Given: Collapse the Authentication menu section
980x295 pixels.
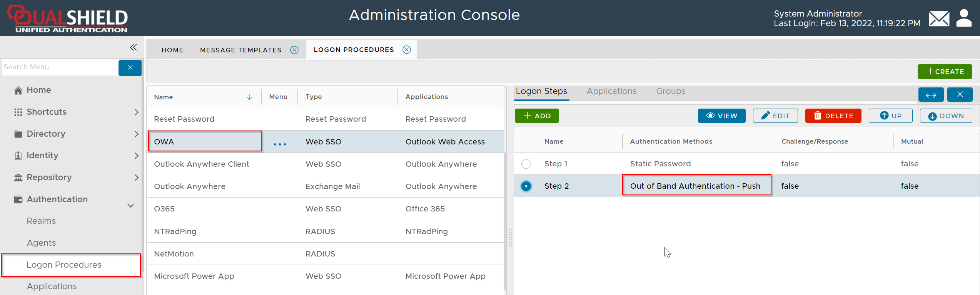Looking at the screenshot, I should point(131,205).
